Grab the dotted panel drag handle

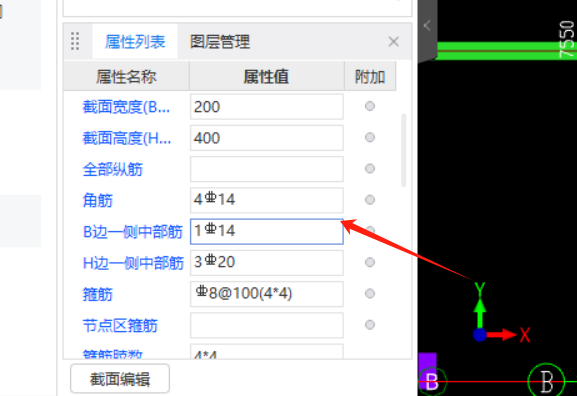(75, 41)
